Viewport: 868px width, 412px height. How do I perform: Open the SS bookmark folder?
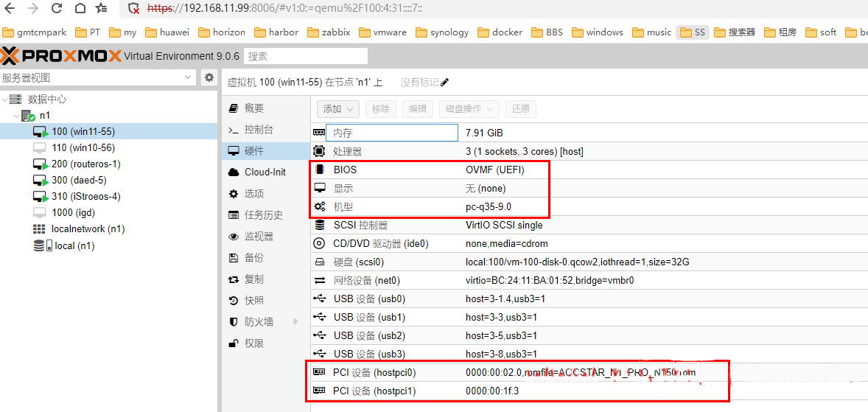click(x=692, y=32)
